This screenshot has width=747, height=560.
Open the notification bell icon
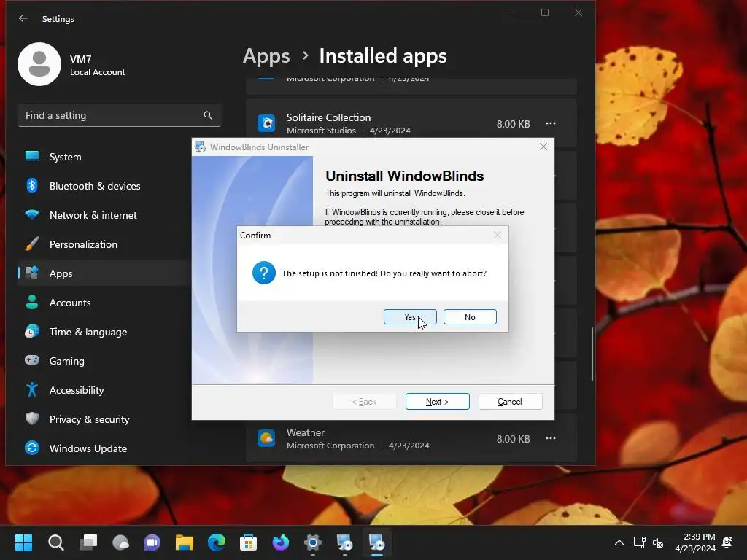click(727, 542)
